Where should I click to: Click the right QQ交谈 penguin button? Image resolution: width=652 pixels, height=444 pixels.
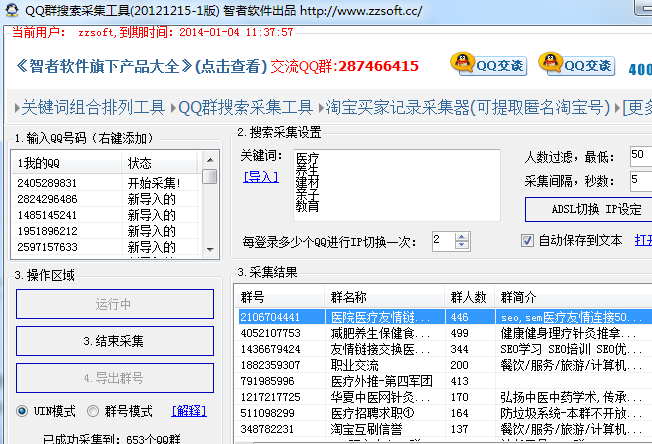576,65
